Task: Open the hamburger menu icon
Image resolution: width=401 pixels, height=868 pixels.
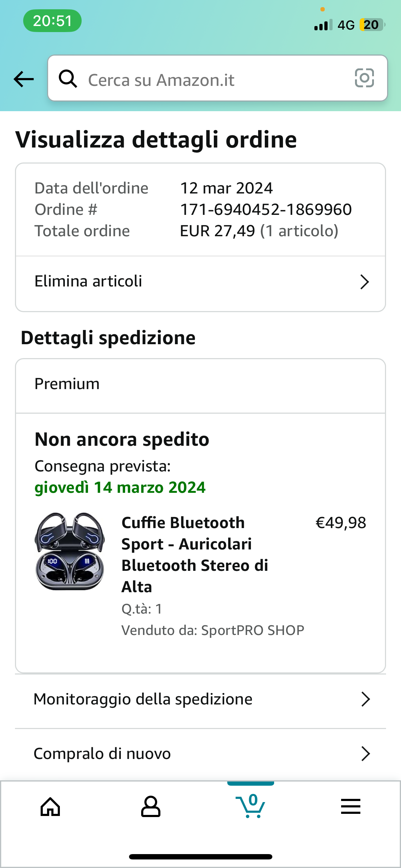Action: point(351,806)
